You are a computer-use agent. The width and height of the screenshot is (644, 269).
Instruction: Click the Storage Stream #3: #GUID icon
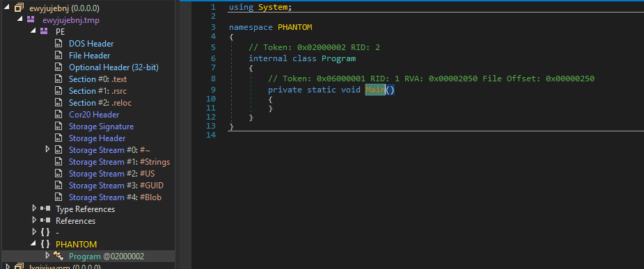pos(58,186)
